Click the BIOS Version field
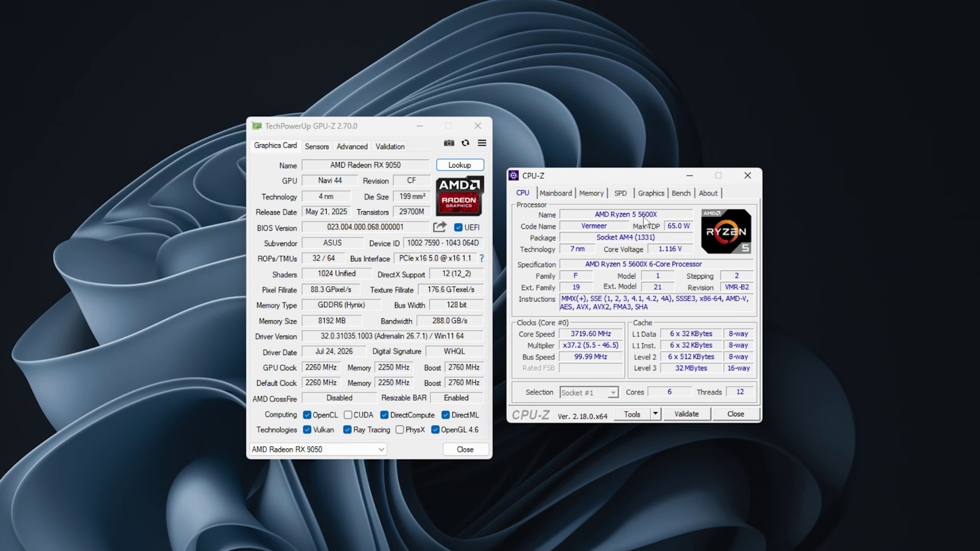The image size is (980, 551). coord(365,227)
